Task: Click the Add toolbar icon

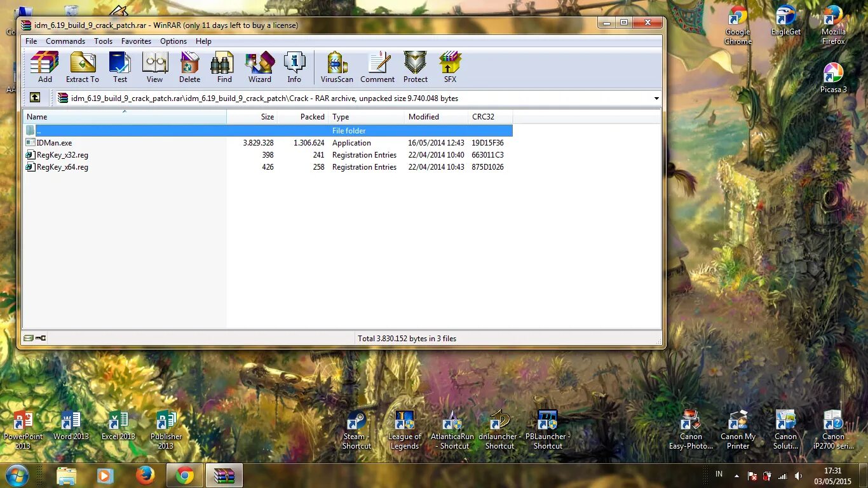Action: tap(44, 67)
